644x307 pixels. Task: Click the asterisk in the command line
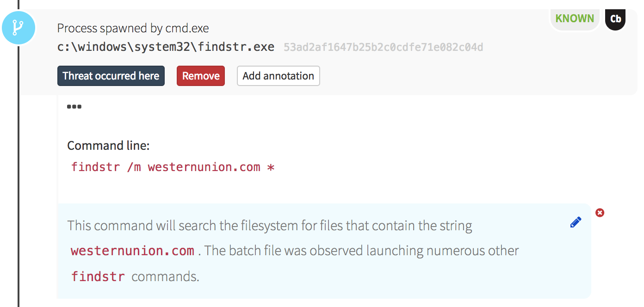(x=271, y=167)
